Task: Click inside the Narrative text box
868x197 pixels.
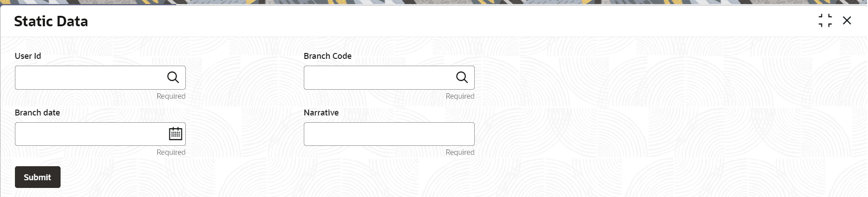Action: [x=389, y=134]
